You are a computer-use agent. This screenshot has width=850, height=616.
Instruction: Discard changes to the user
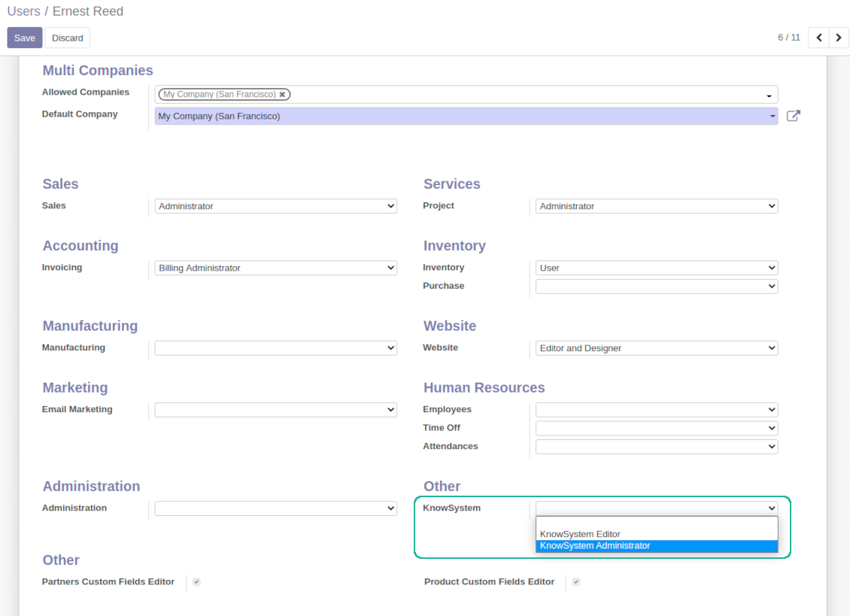[67, 38]
